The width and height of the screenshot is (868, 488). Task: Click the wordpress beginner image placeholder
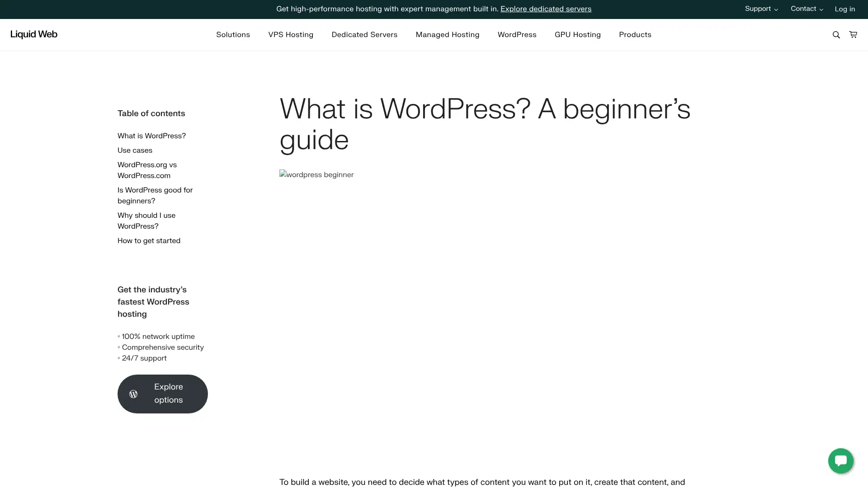click(316, 175)
